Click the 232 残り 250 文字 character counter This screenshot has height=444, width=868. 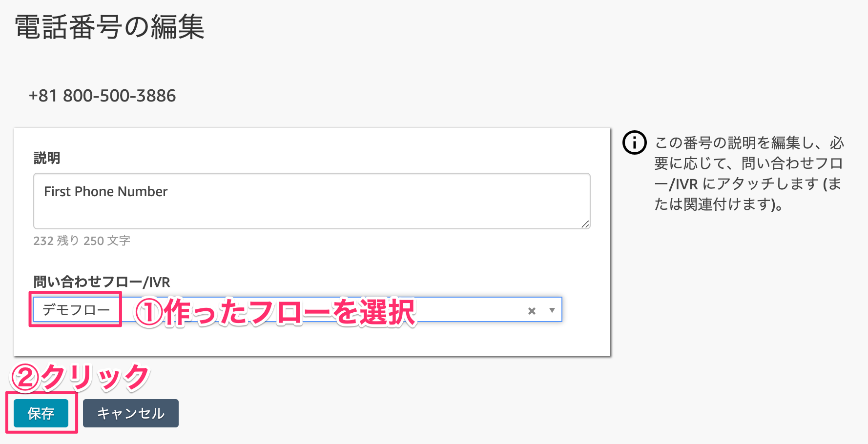82,241
